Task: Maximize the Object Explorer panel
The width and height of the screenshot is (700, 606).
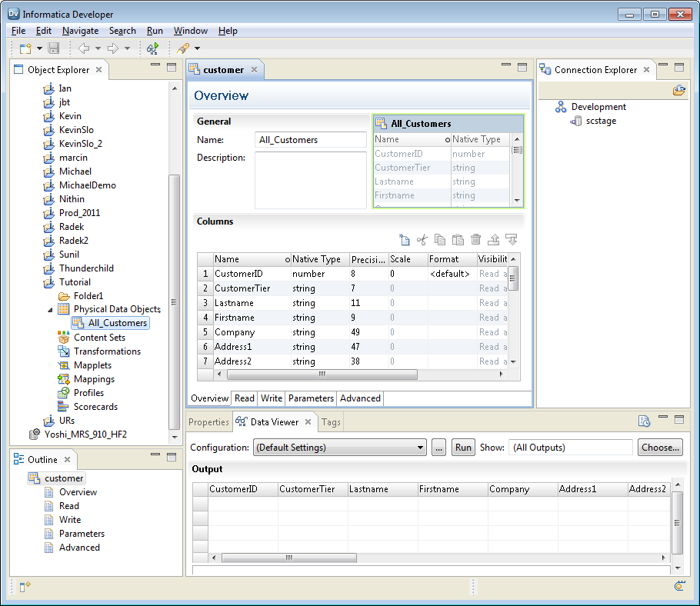Action: (x=172, y=67)
